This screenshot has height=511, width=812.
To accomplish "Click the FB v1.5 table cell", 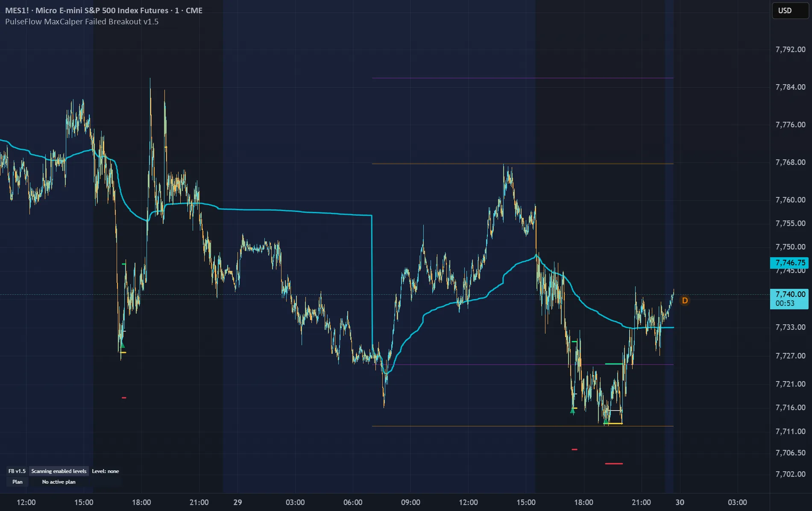I will click(17, 471).
